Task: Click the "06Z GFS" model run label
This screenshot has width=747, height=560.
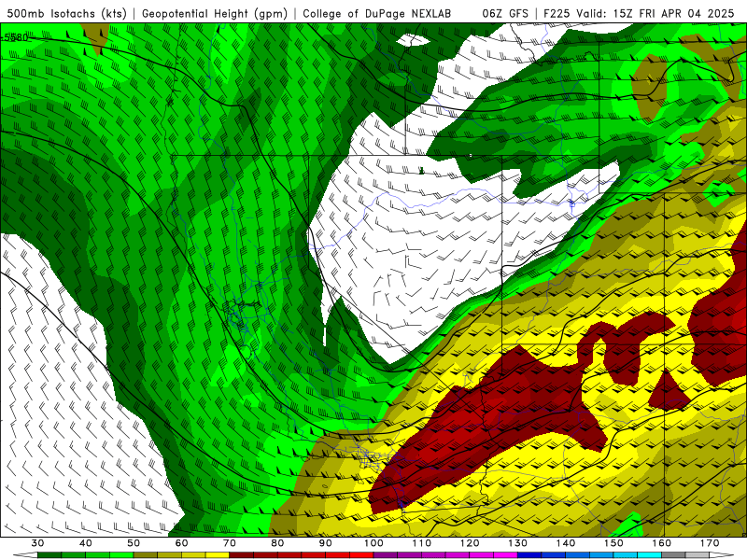Action: [x=505, y=14]
